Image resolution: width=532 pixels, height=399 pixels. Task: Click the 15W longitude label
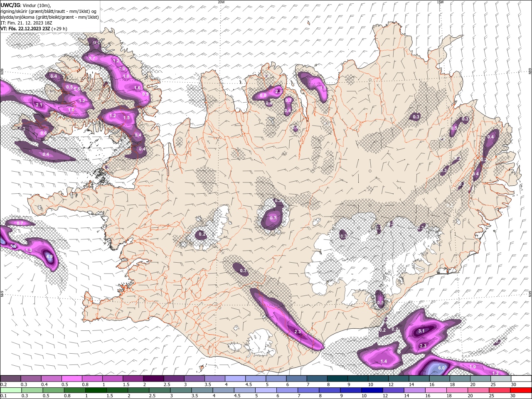440,2
